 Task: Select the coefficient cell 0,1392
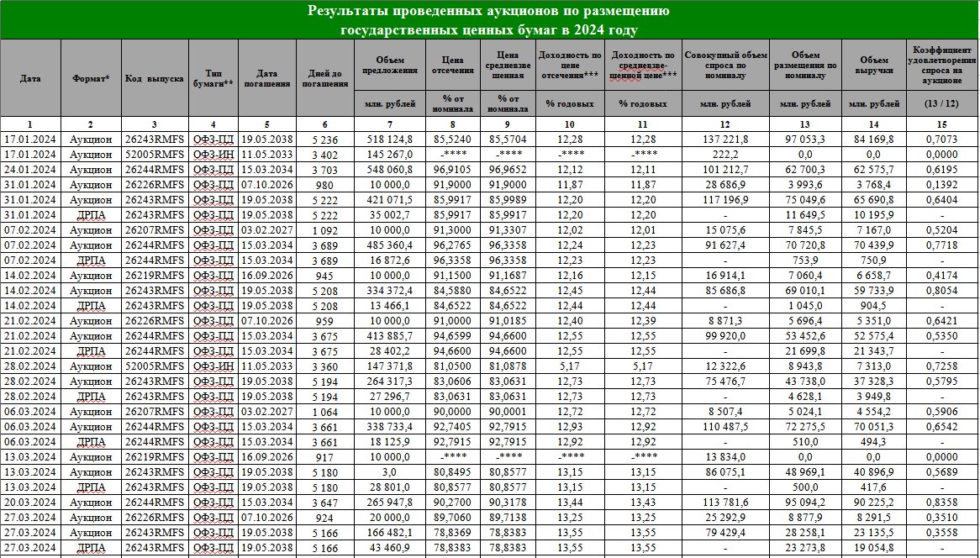point(943,185)
